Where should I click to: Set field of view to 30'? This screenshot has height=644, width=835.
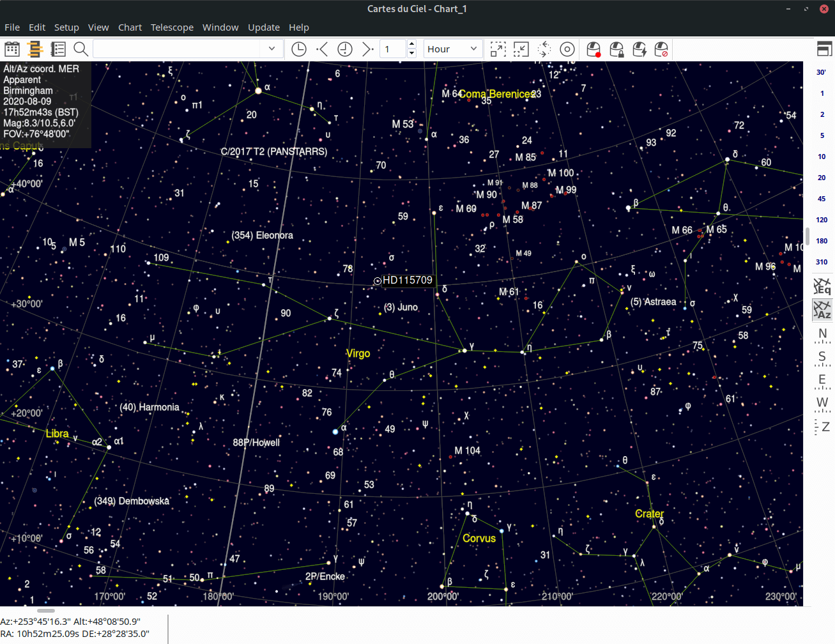(822, 72)
